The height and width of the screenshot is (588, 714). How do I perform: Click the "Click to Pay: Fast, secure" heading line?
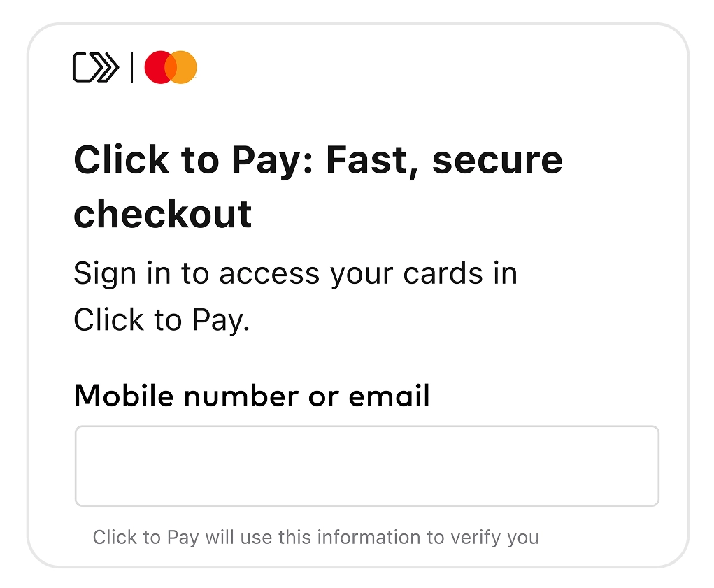coord(317,160)
